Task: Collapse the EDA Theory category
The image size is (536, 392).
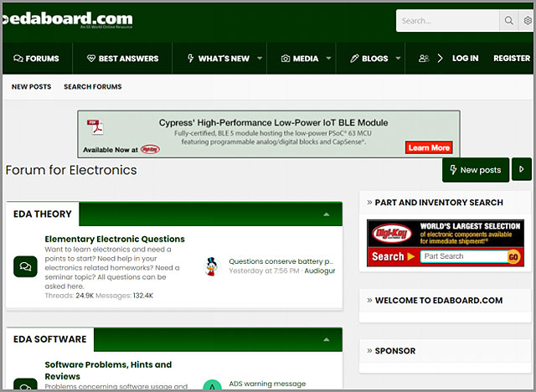Action: click(x=326, y=214)
